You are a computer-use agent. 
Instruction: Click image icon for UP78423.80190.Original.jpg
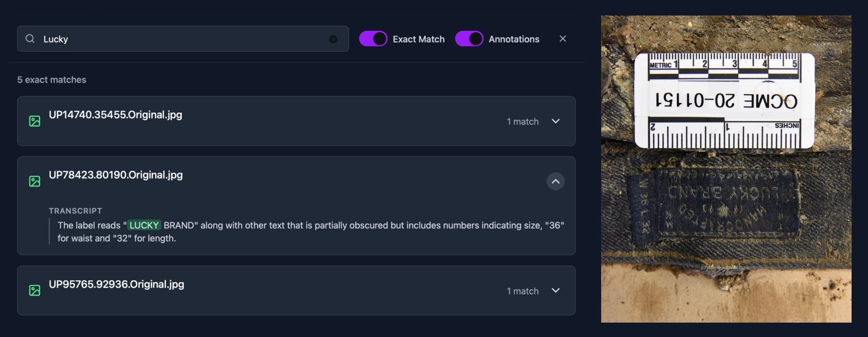point(35,181)
